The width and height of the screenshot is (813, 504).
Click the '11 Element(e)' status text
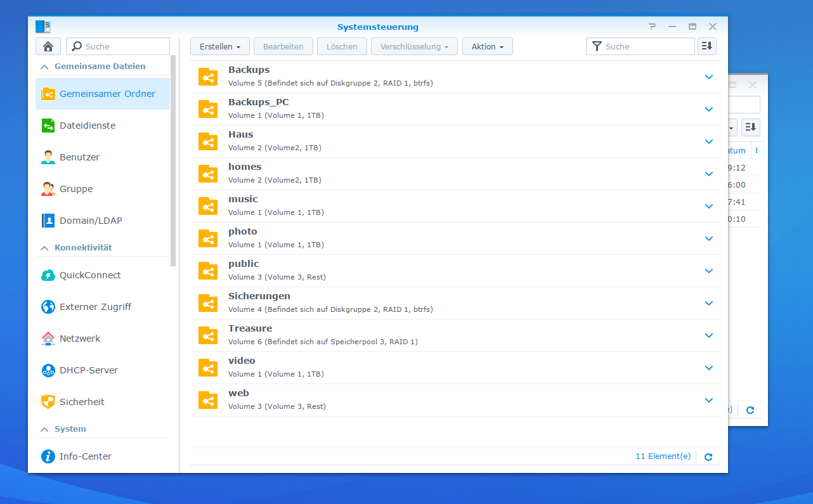coord(663,456)
